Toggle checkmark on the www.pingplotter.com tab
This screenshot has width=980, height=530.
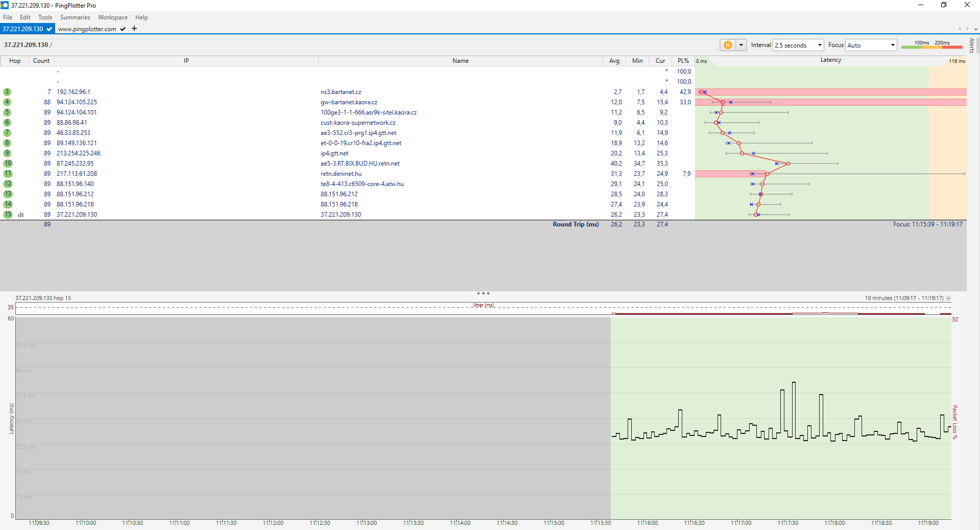pos(123,29)
